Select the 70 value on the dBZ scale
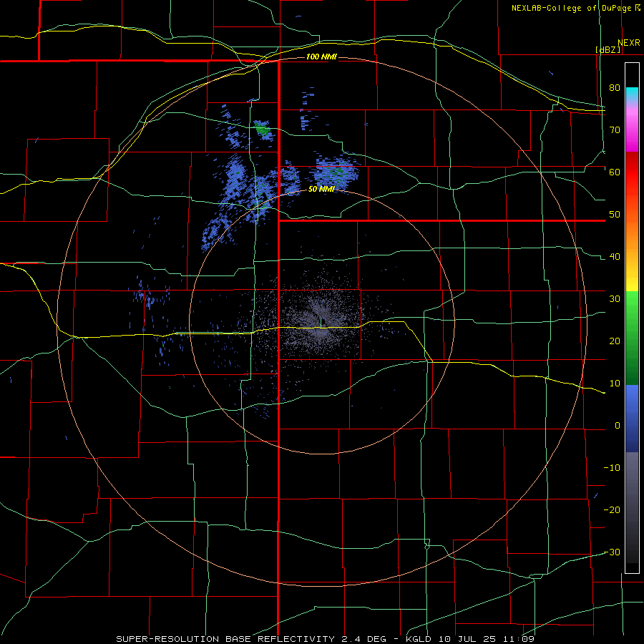 point(615,130)
